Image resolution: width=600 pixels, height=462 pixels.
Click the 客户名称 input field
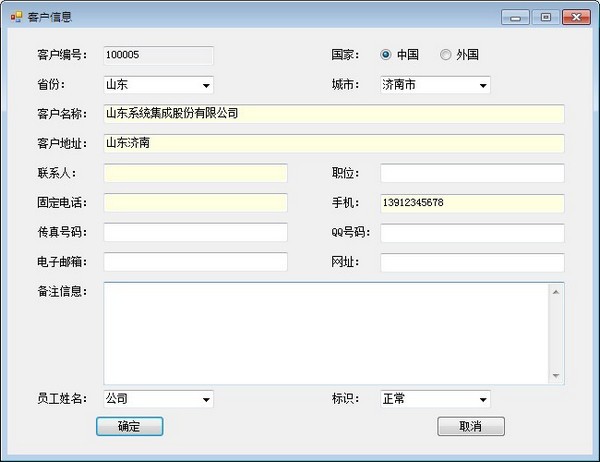point(334,114)
